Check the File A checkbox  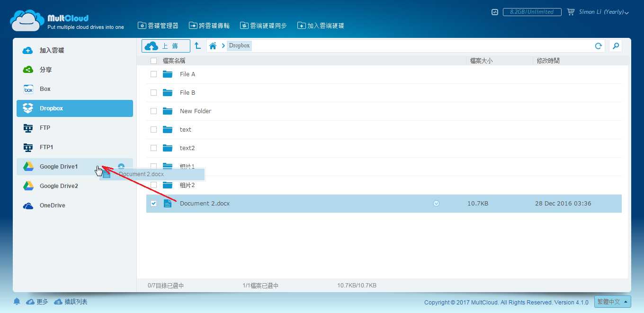[x=153, y=74]
